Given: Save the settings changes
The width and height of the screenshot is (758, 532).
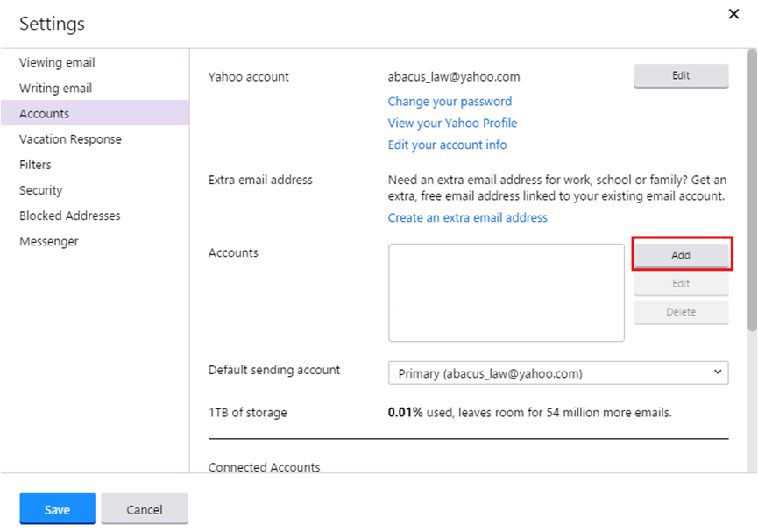Looking at the screenshot, I should (x=56, y=508).
